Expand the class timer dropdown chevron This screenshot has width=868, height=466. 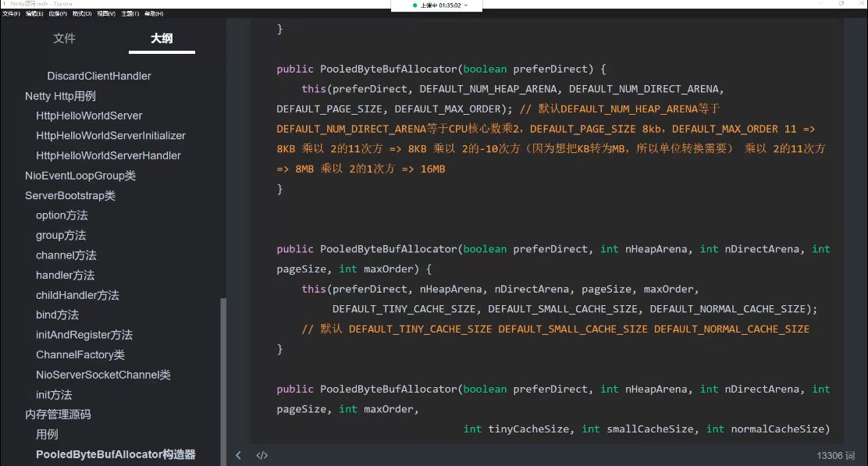click(466, 5)
